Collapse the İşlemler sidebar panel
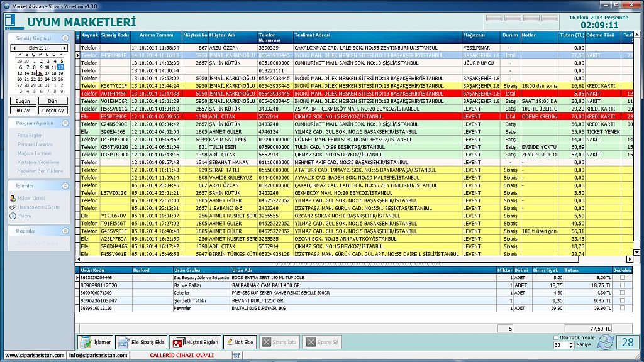 [65, 186]
